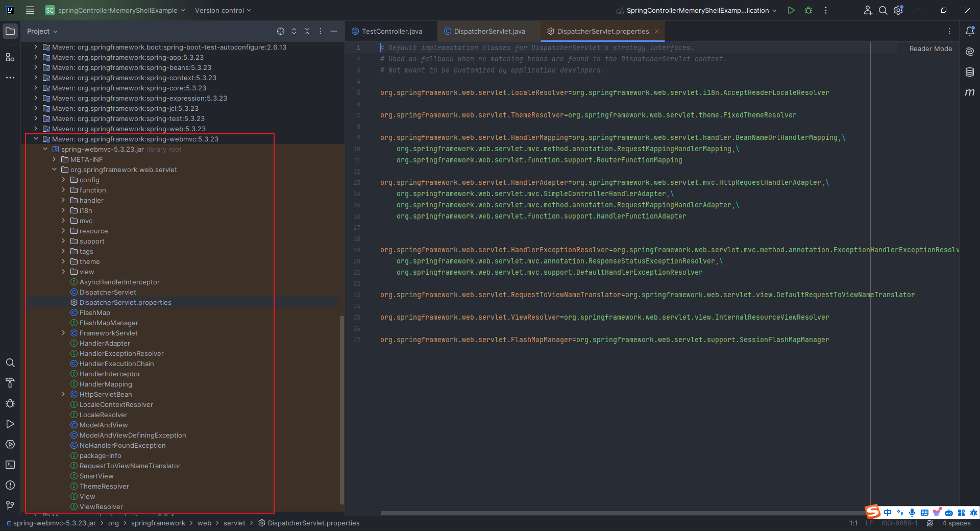Click servlet breadcrumb
Image resolution: width=980 pixels, height=531 pixels.
pos(234,523)
